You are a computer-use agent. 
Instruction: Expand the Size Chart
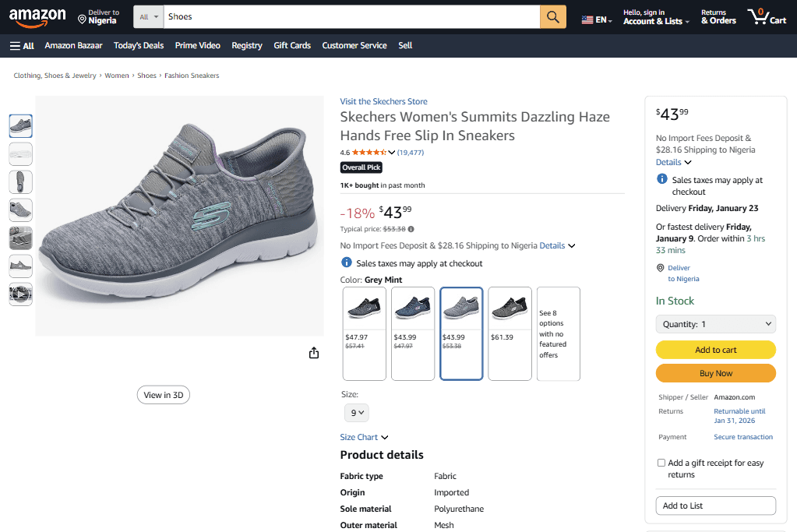364,438
